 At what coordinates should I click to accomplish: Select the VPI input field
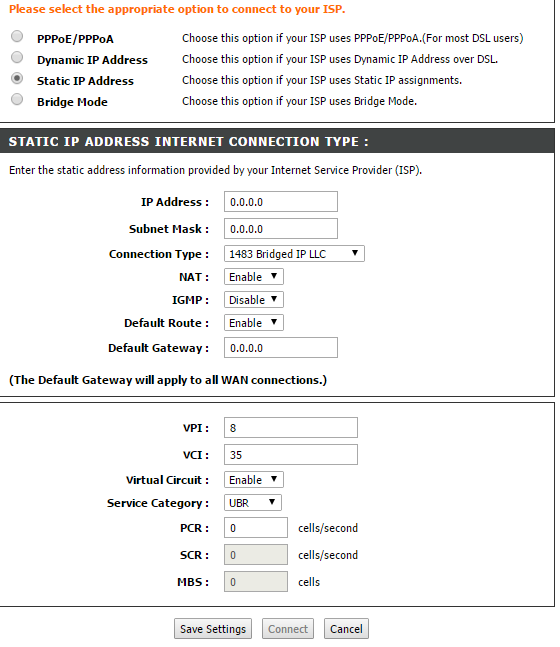pyautogui.click(x=291, y=428)
